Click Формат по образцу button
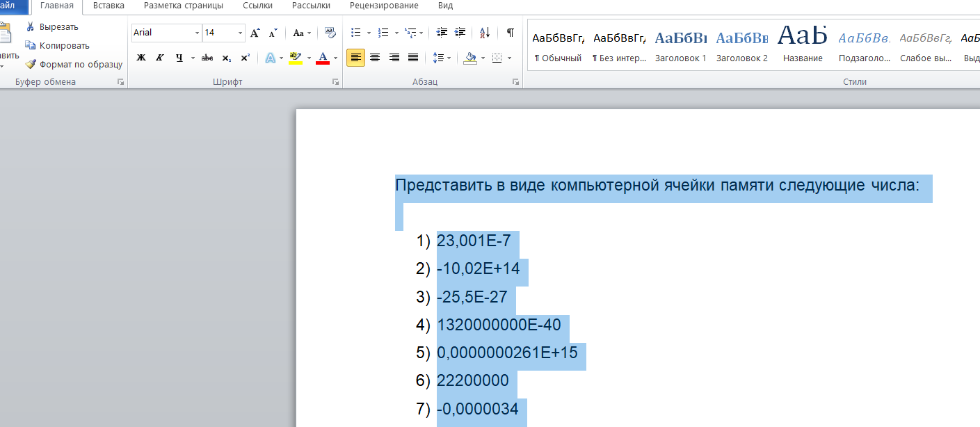The width and height of the screenshot is (980, 427). 74,64
